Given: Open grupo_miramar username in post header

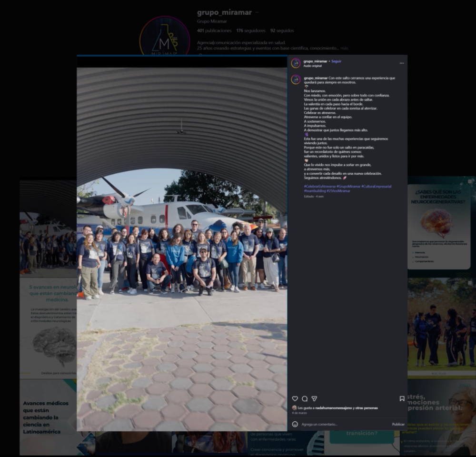Looking at the screenshot, I should tap(315, 61).
